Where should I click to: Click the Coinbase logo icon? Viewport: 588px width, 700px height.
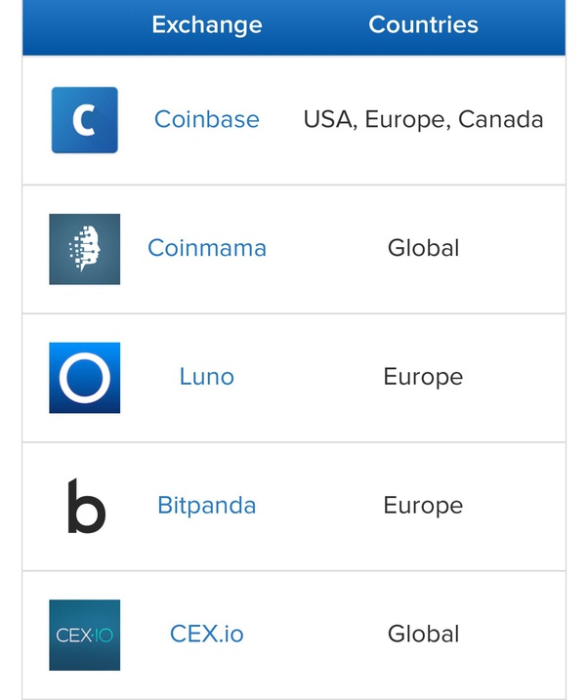coord(85,120)
